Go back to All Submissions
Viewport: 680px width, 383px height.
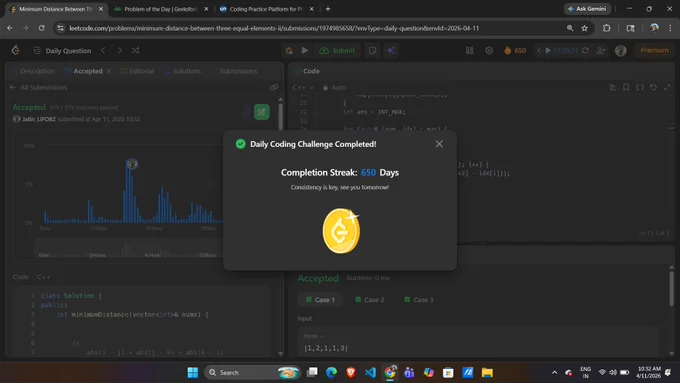pyautogui.click(x=39, y=87)
